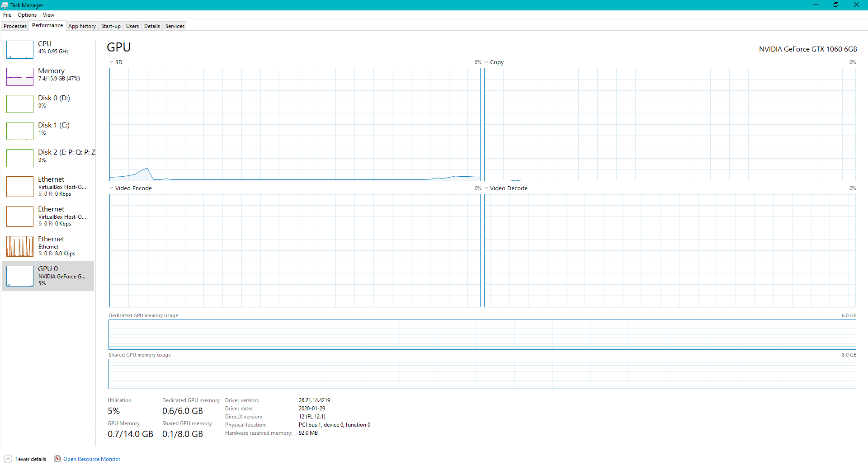Viewport: 868px width, 470px height.
Task: Click the 3D utilisation graph area
Action: pos(295,124)
